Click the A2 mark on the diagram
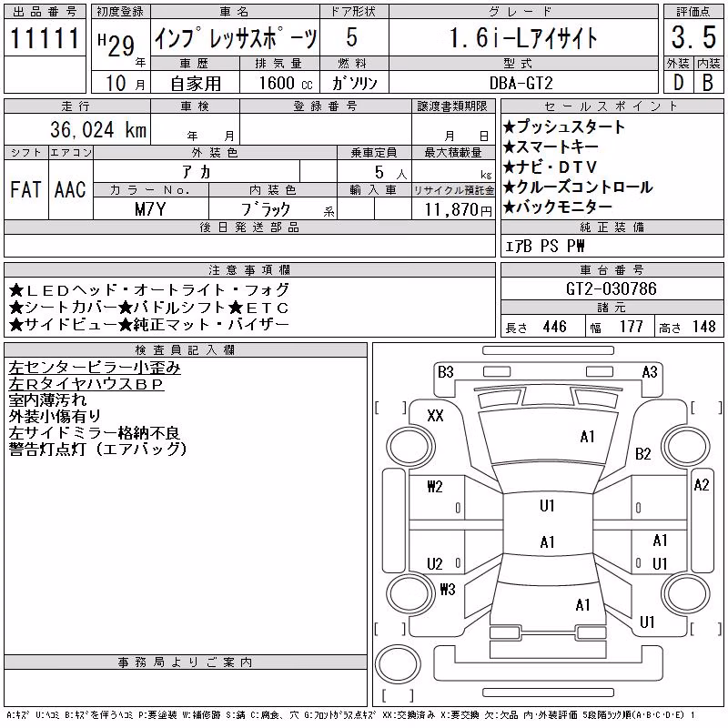This screenshot has height=728, width=728. click(x=702, y=485)
